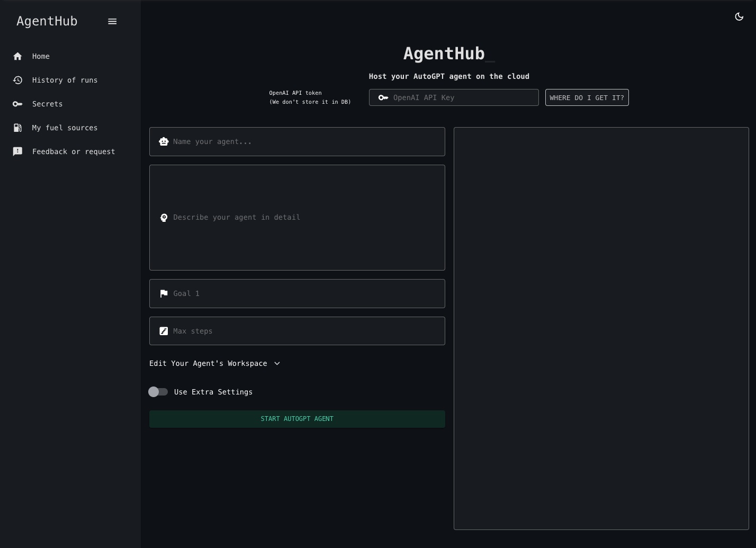Open History of runs page

(70, 80)
